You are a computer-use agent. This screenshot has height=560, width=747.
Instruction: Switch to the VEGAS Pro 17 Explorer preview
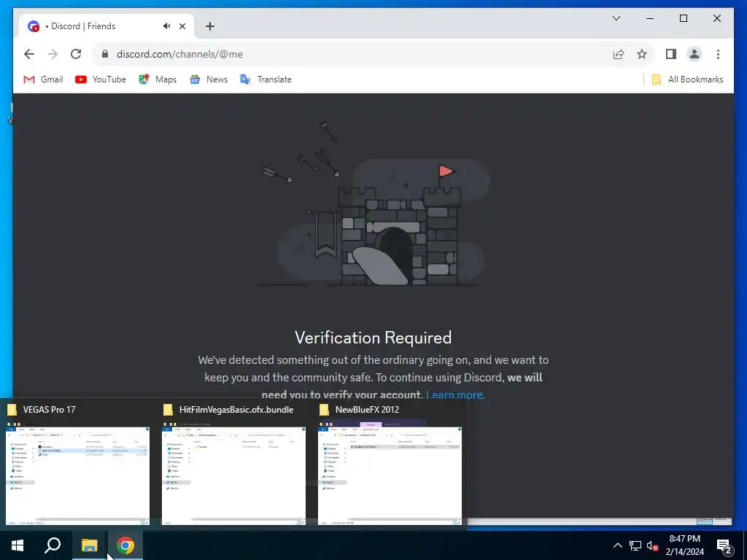point(77,463)
